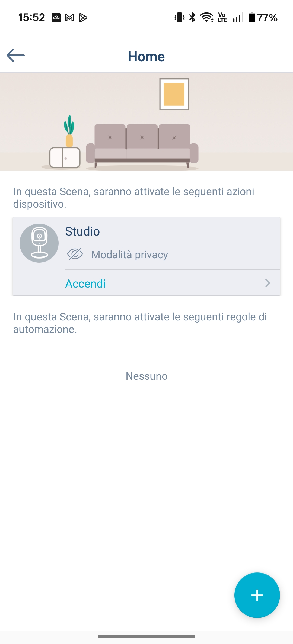293x644 pixels.
Task: Tap the Accendi action text
Action: (x=85, y=284)
